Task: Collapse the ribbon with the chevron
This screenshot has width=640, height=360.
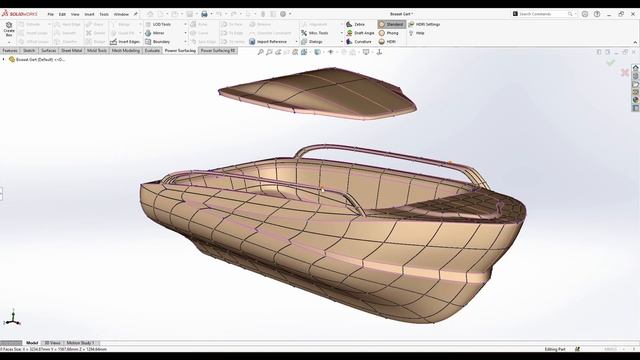Action: tap(635, 42)
